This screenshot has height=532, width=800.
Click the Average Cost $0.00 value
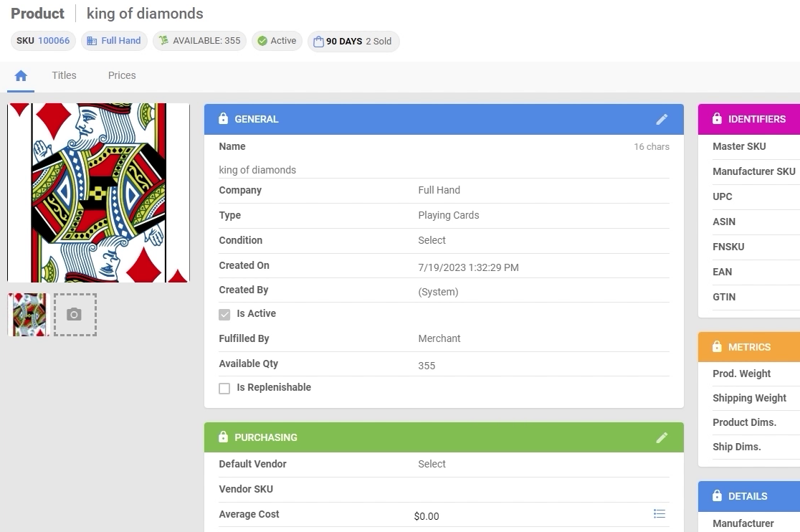(x=427, y=516)
